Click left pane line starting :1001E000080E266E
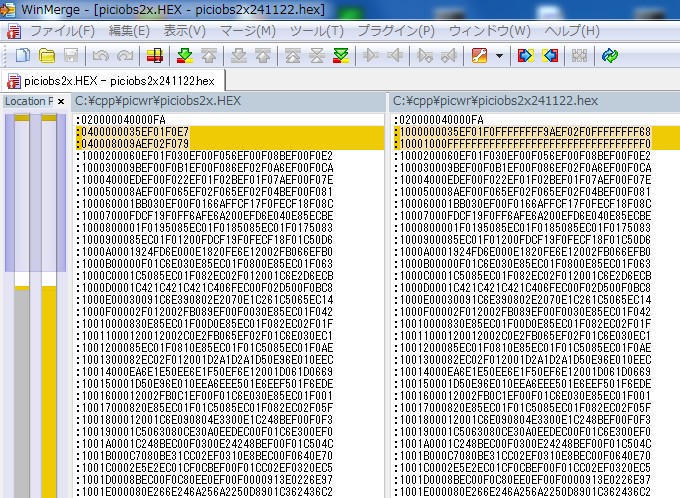 pos(204,492)
